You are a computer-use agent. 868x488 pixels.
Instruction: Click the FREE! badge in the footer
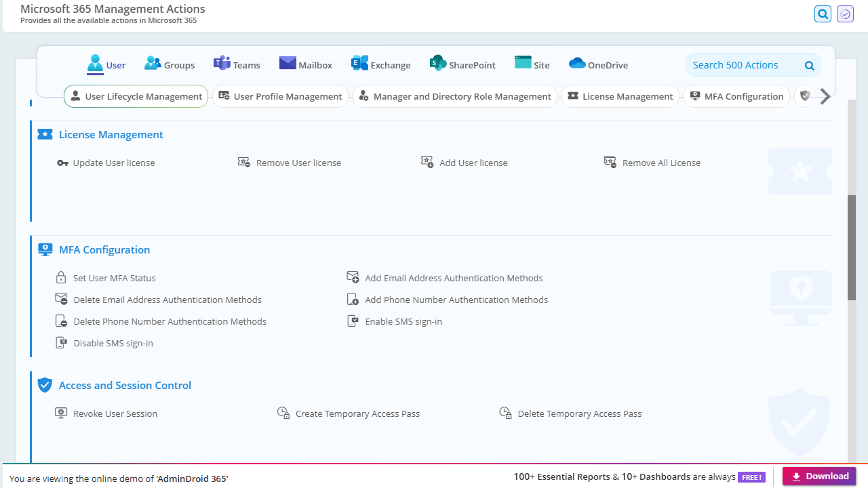[752, 477]
